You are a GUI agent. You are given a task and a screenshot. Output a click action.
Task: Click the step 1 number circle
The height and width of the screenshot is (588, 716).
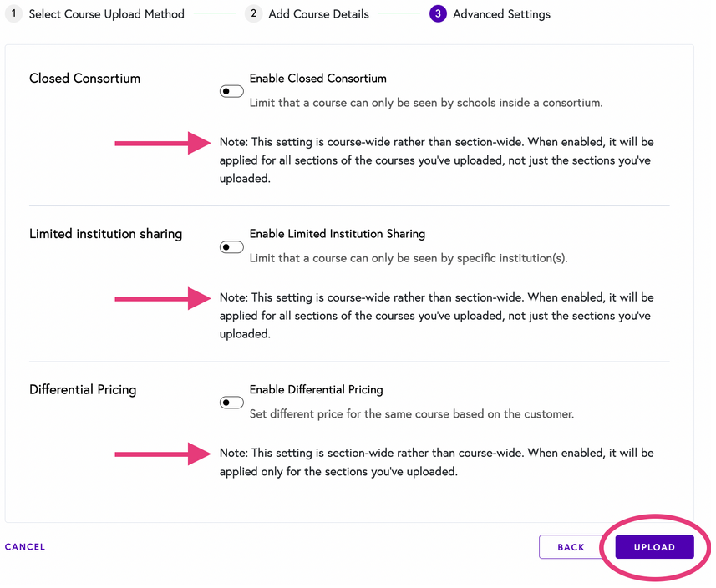[13, 14]
